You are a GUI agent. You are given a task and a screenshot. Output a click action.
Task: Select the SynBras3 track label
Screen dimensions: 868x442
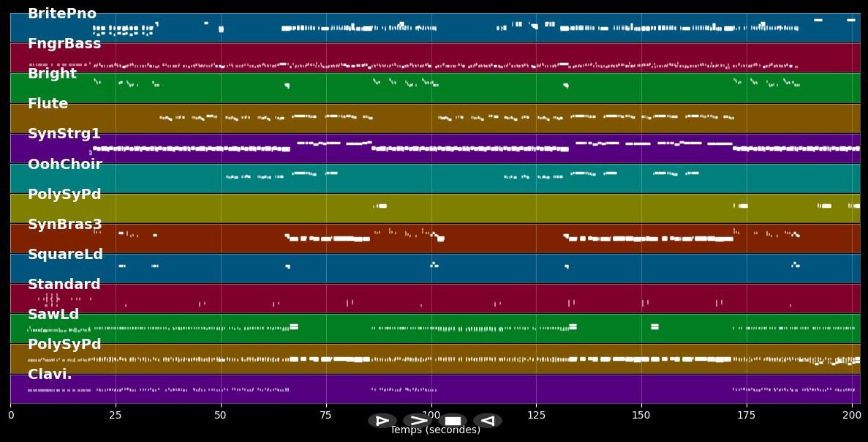pyautogui.click(x=65, y=225)
